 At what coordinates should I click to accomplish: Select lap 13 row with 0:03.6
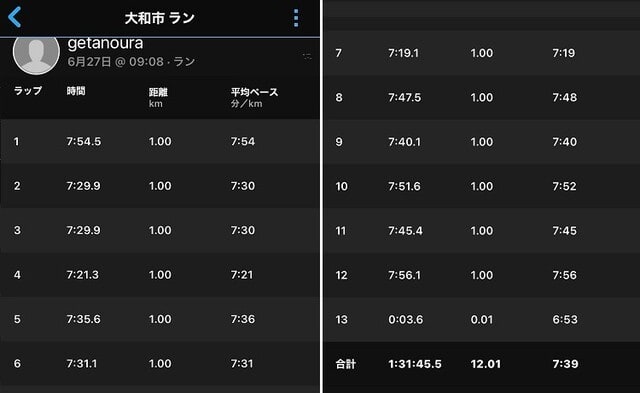[x=482, y=320]
